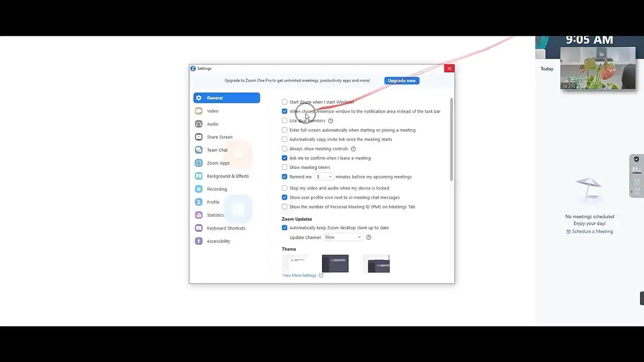
Task: Click the Schedule a Meeting link
Action: pos(590,232)
